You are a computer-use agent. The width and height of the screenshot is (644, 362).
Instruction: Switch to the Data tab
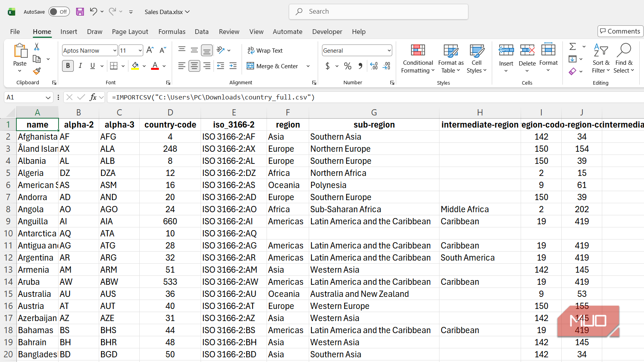click(201, 32)
